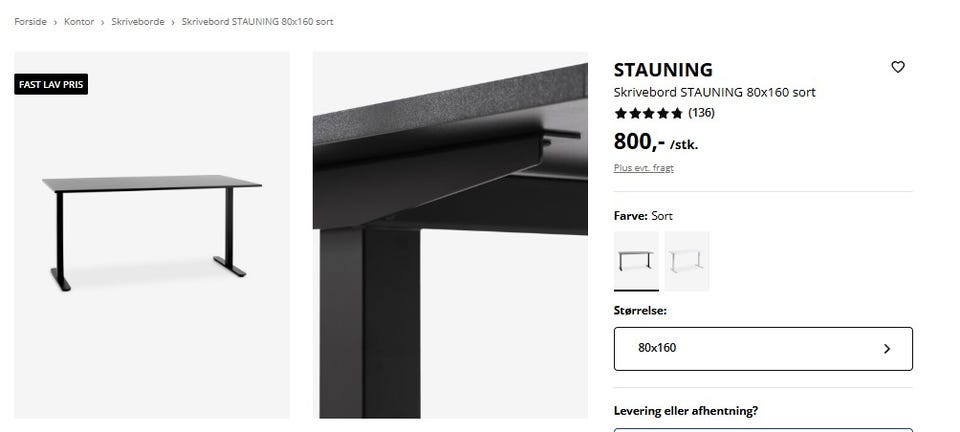Open the Plus evt. fragt link
The height and width of the screenshot is (432, 960).
tap(643, 168)
